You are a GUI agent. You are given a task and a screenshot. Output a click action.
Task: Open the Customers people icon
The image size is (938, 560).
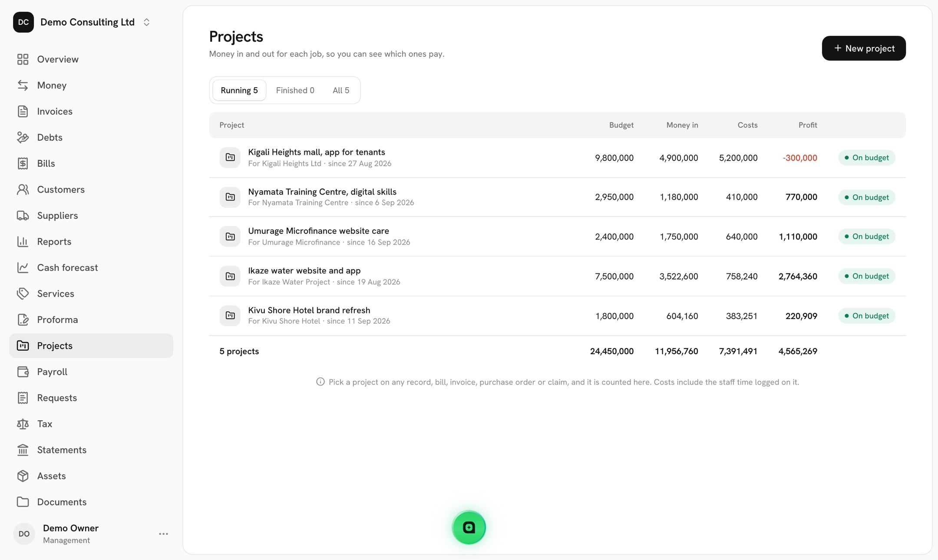click(x=23, y=189)
